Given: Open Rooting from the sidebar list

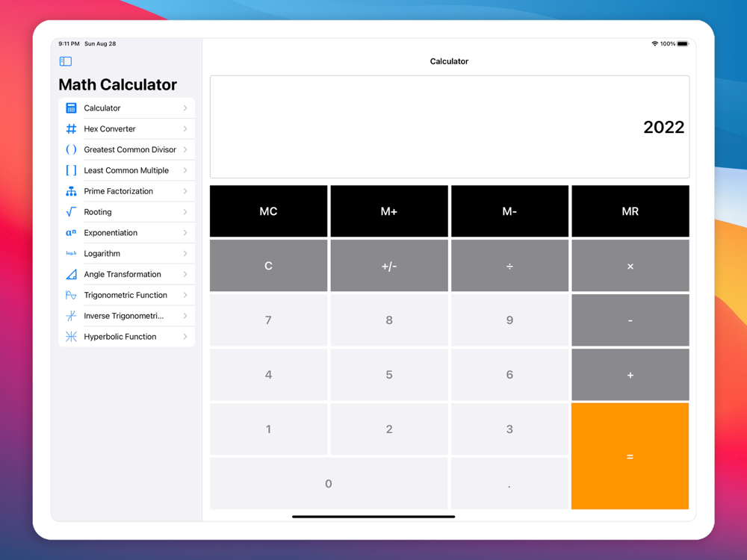Looking at the screenshot, I should point(127,212).
